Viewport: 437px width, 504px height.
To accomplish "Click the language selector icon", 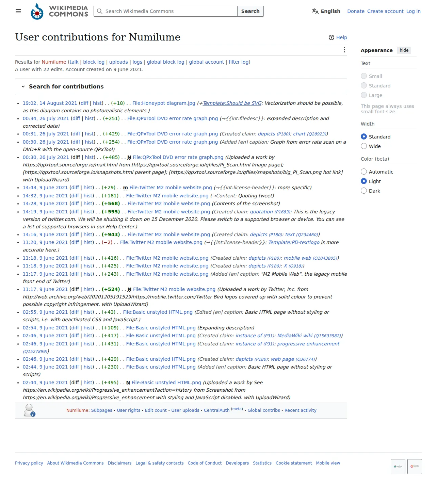I will [315, 11].
